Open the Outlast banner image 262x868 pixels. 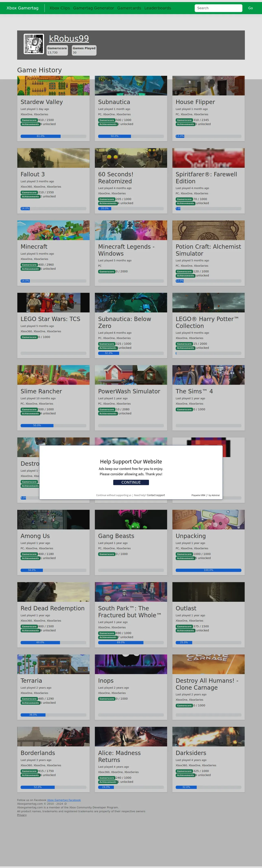(209, 592)
